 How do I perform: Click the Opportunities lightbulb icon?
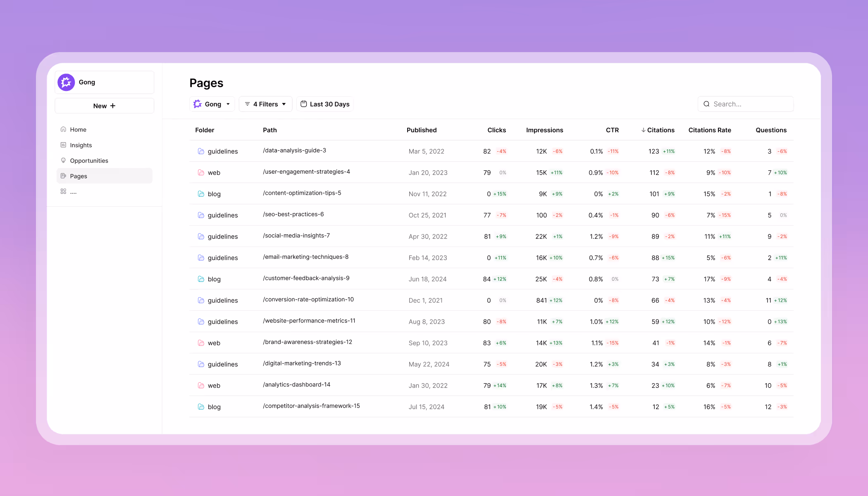click(63, 160)
